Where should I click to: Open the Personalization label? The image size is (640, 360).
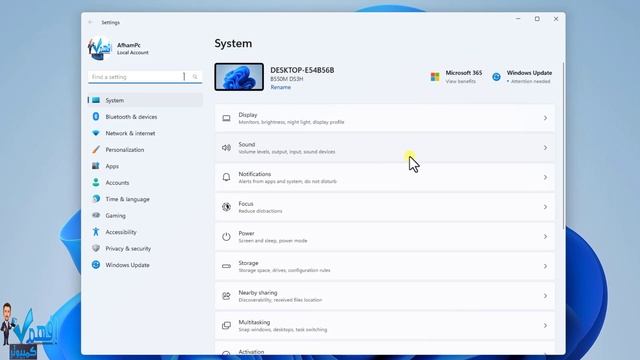tap(125, 150)
